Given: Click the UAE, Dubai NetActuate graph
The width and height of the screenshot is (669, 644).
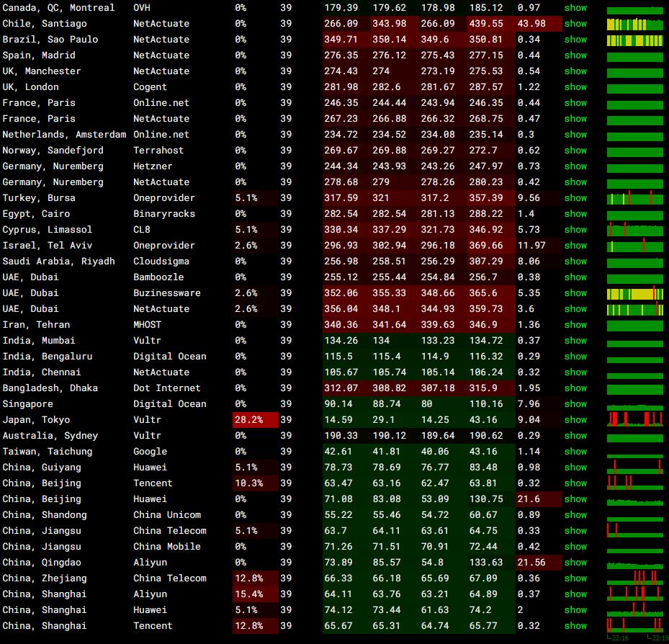Looking at the screenshot, I should click(634, 309).
